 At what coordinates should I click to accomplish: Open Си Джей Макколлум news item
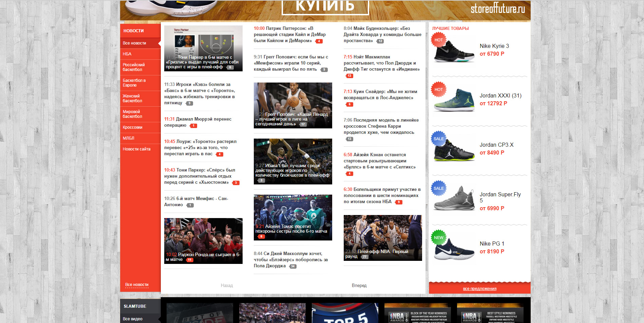tap(291, 260)
